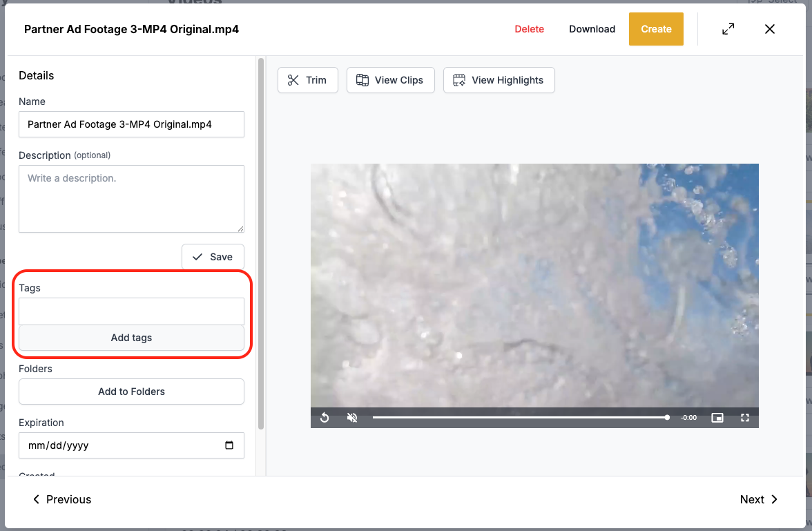
Task: Click the Add tags button
Action: (131, 338)
